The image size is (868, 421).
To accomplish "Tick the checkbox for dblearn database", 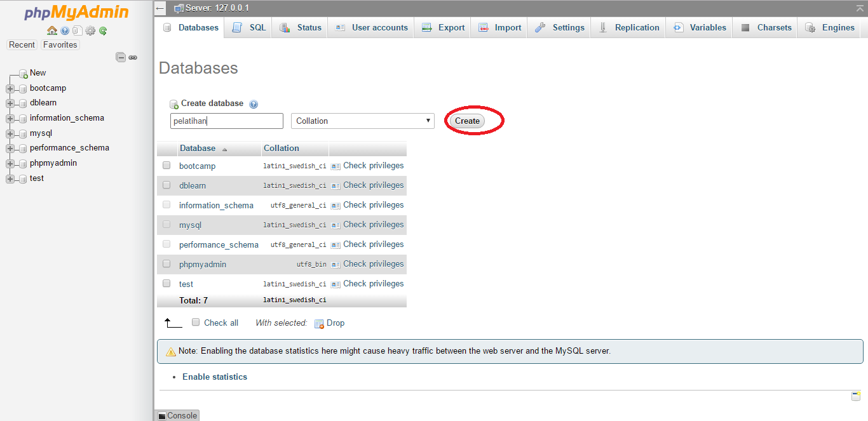I will click(166, 185).
